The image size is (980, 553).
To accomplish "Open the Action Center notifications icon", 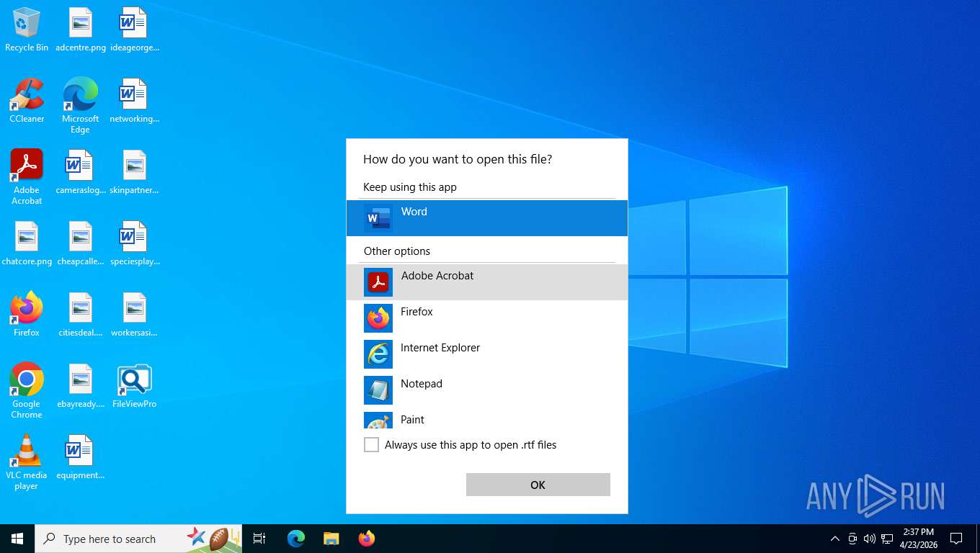I will [956, 539].
